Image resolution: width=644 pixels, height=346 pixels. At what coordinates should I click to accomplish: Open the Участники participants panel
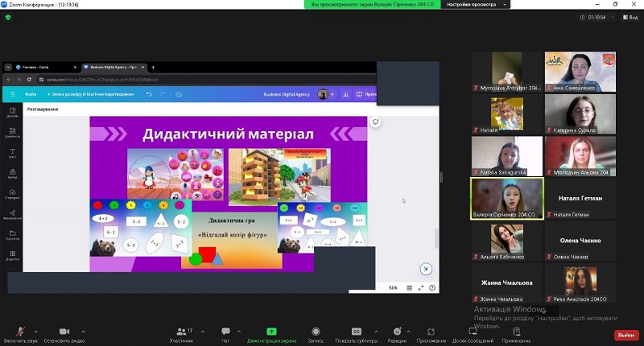pos(180,332)
